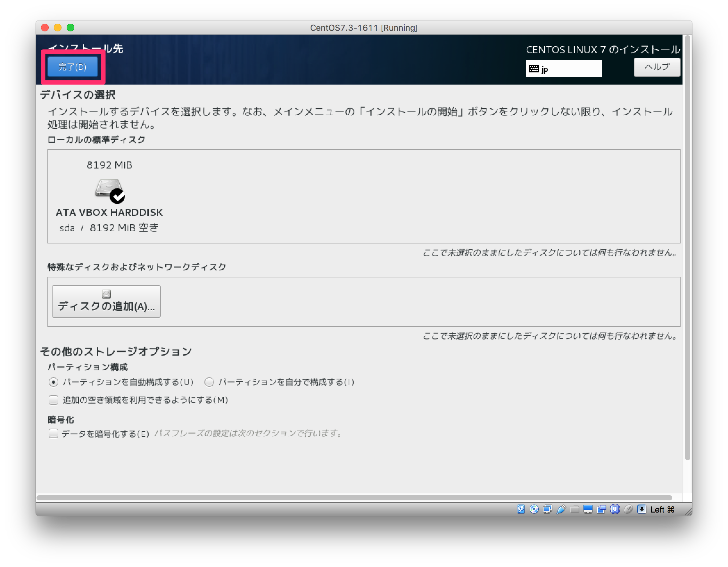Enable the データを暗号化する checkbox
Viewport: 728px width, 567px height.
click(53, 434)
